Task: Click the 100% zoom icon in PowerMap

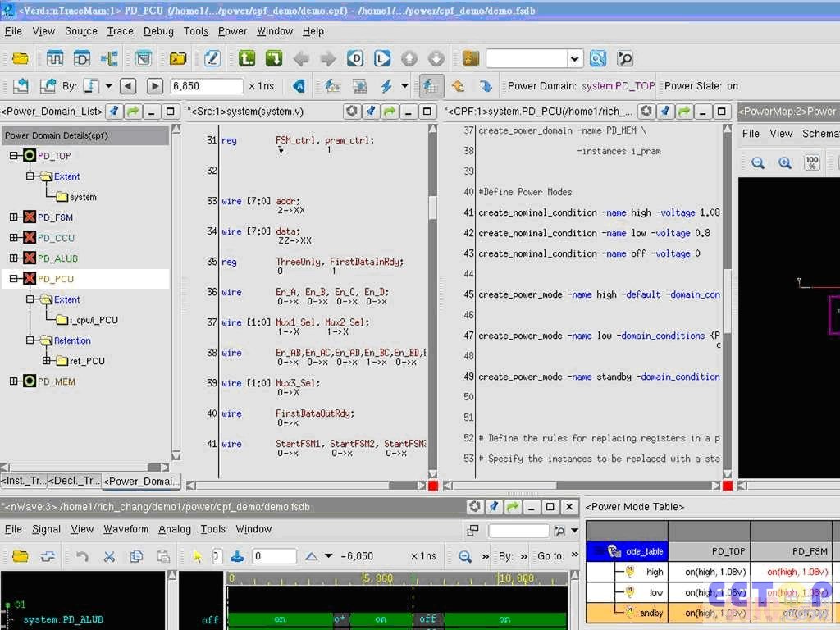Action: pos(812,163)
